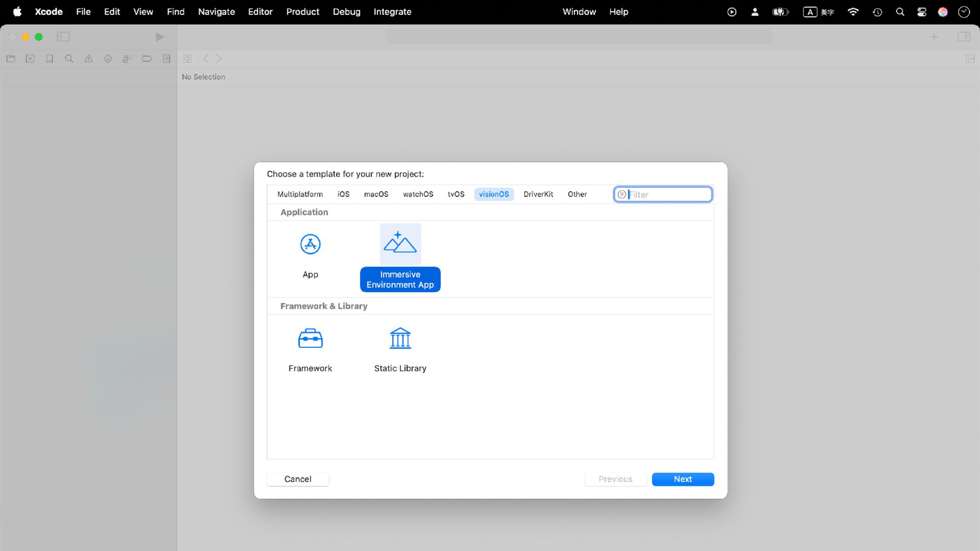This screenshot has height=551, width=980.
Task: Click the input source A icon
Action: pyautogui.click(x=810, y=12)
